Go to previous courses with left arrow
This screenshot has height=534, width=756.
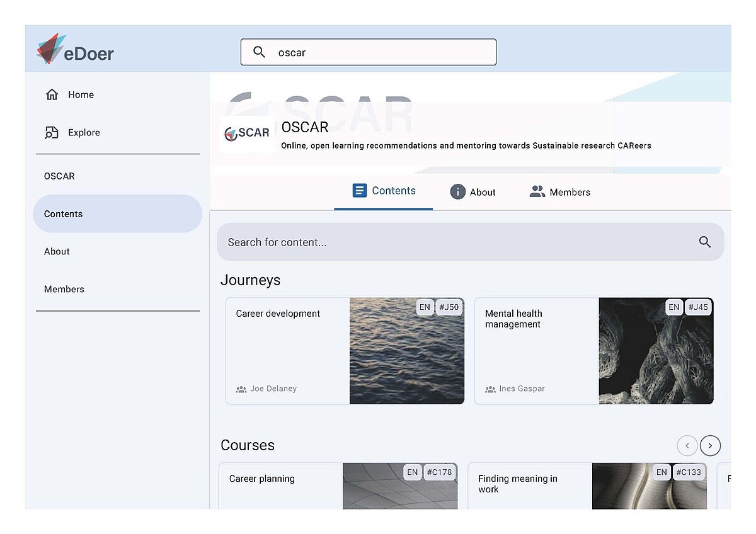(x=687, y=446)
